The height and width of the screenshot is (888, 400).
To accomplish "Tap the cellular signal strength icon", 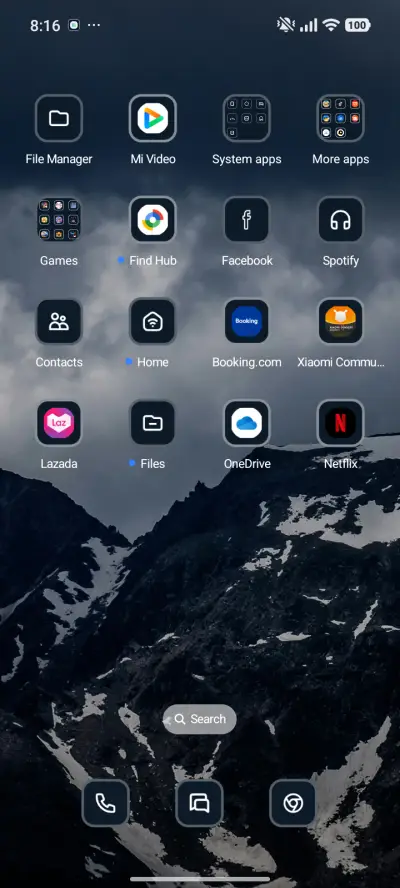I will pyautogui.click(x=308, y=25).
